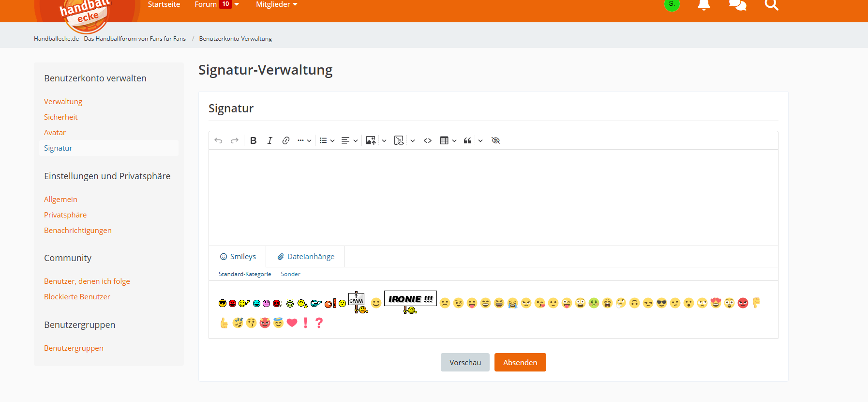Expand the Mitglieder menu

click(276, 5)
